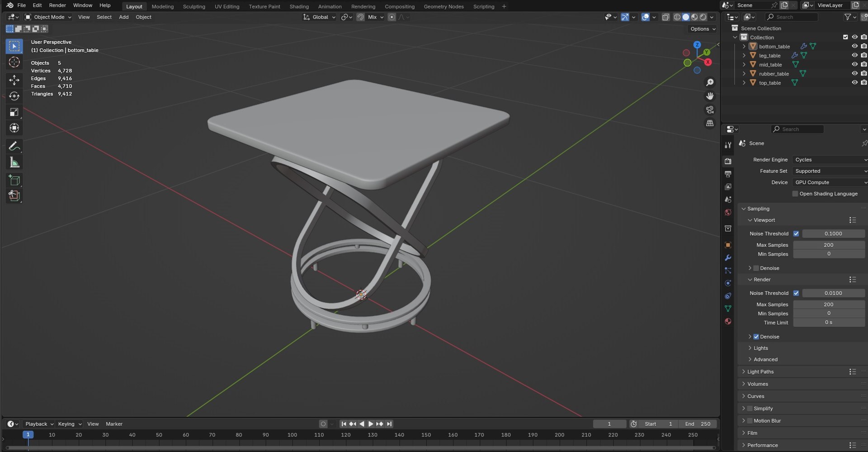
Task: Open the Add menu in viewport
Action: [123, 17]
